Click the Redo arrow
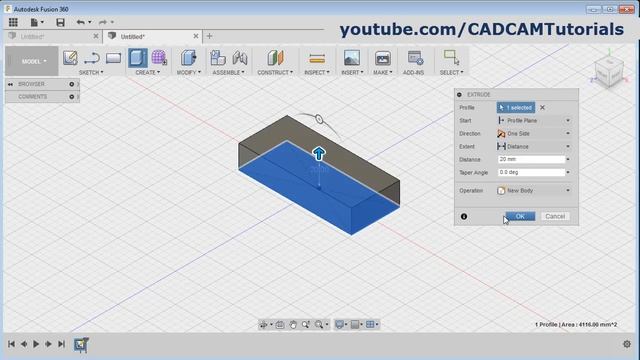The height and width of the screenshot is (360, 640). pos(102,22)
